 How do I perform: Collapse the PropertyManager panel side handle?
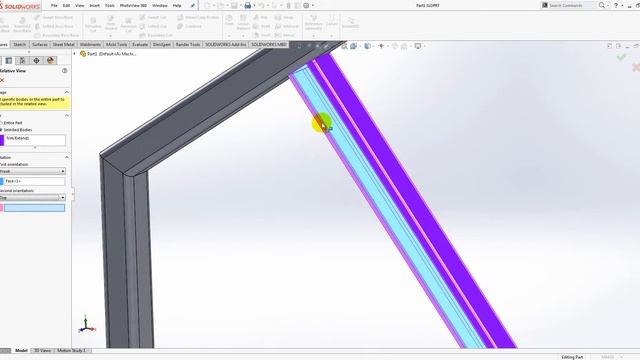click(73, 194)
